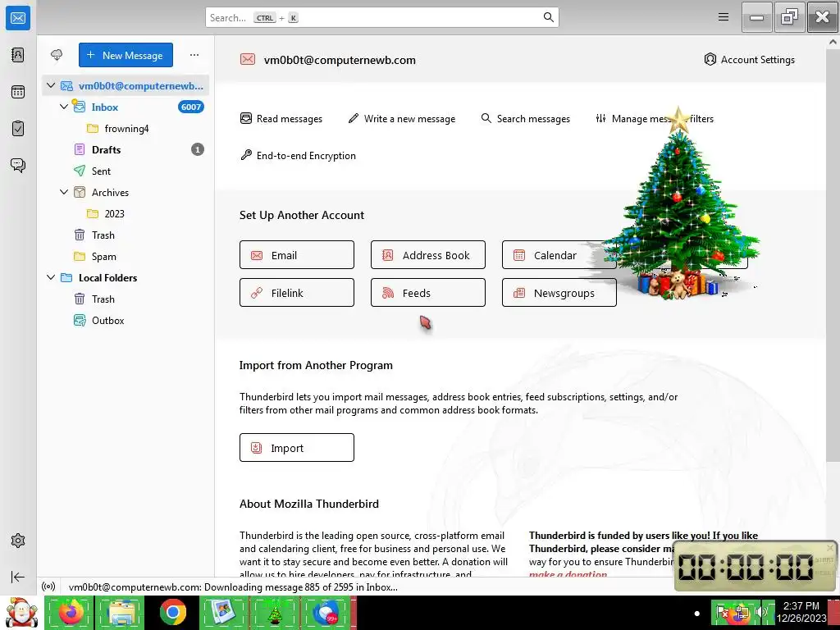The width and height of the screenshot is (840, 630).
Task: Collapse the spaces toolbar arrow
Action: click(18, 577)
